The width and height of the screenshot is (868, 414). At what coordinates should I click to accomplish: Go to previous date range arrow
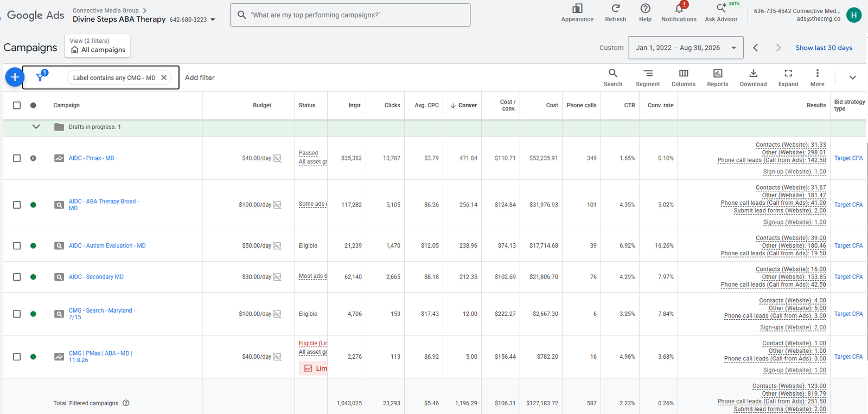tap(755, 48)
